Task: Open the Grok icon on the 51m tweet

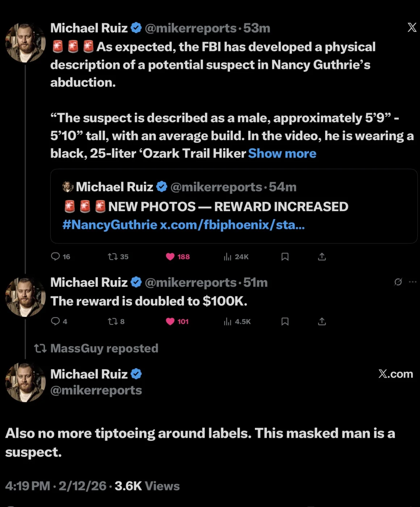Action: click(398, 282)
